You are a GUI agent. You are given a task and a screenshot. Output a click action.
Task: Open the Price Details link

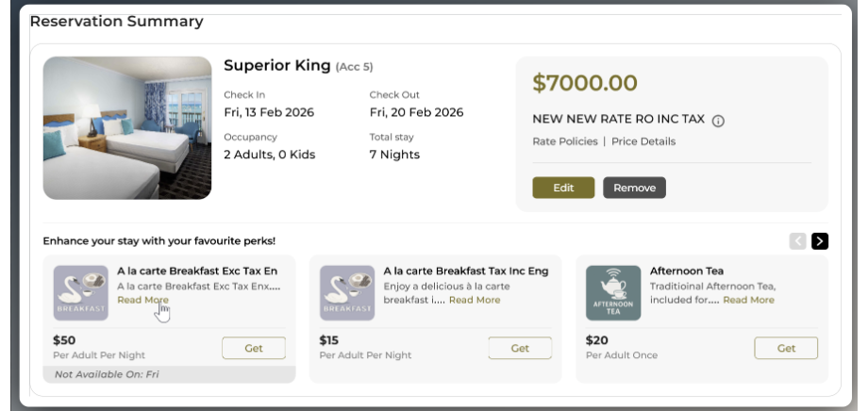point(643,141)
